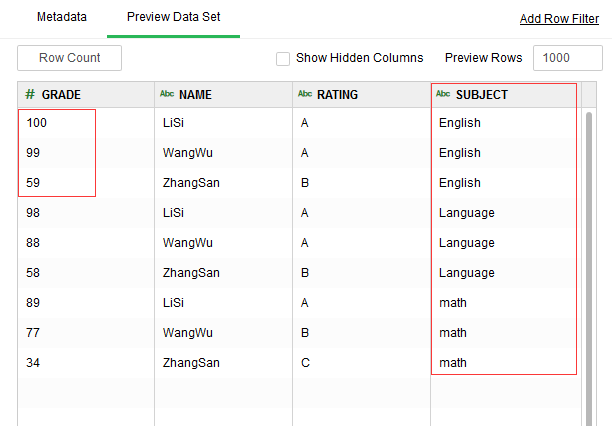The width and height of the screenshot is (612, 426).
Task: Click the Abc type icon beside RATING
Action: [x=304, y=95]
